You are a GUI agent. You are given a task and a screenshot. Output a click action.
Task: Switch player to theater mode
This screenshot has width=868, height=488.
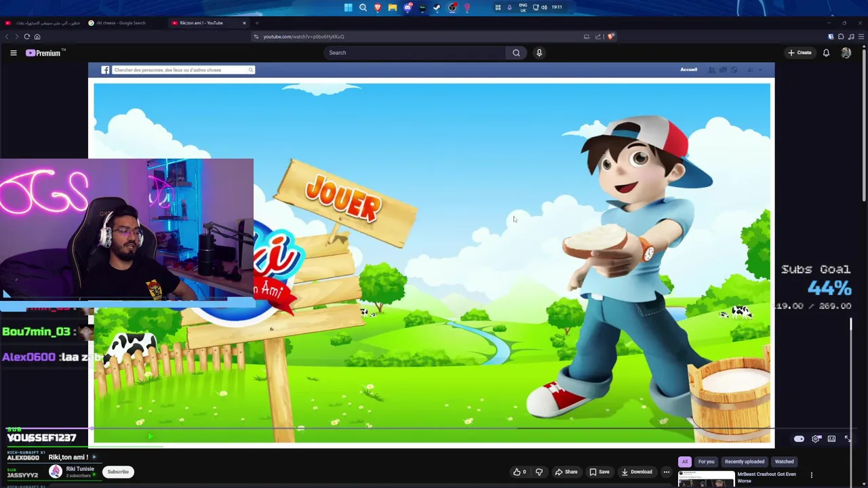pyautogui.click(x=831, y=439)
